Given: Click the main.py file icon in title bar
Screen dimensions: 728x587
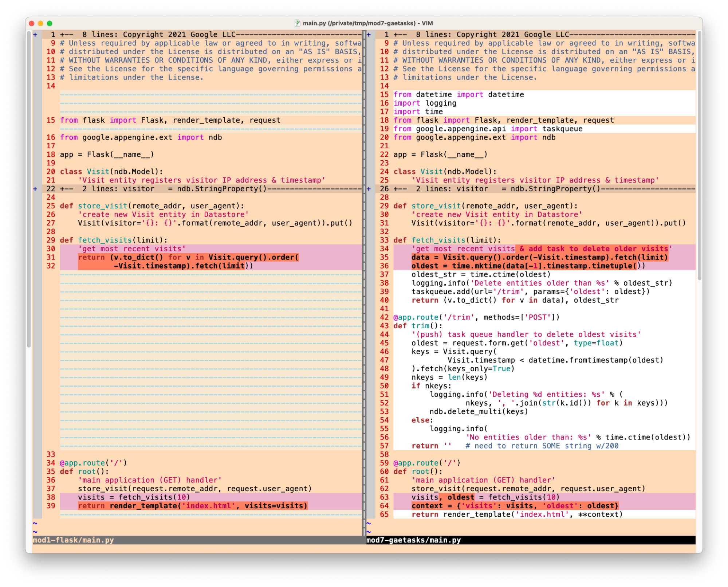Looking at the screenshot, I should [x=297, y=23].
